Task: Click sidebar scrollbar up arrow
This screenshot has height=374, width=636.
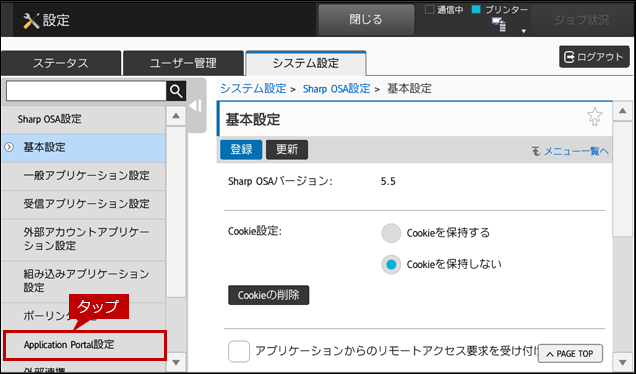Action: (176, 116)
